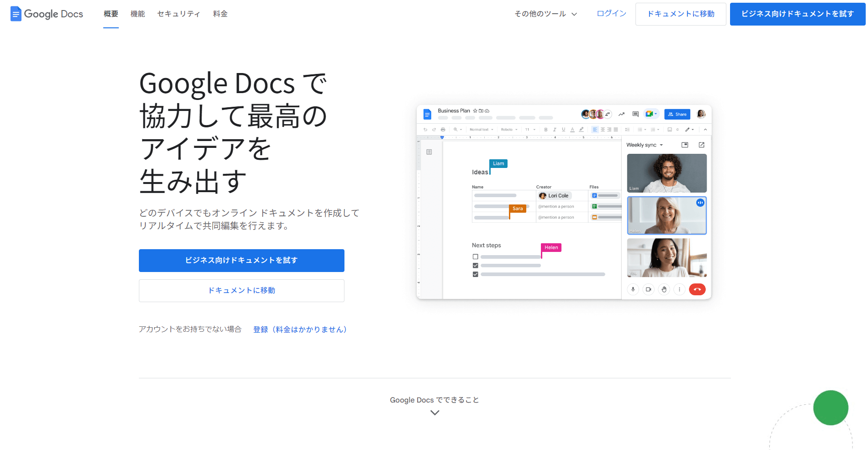Expand the その他のツール dropdown
The height and width of the screenshot is (450, 868).
(x=545, y=14)
